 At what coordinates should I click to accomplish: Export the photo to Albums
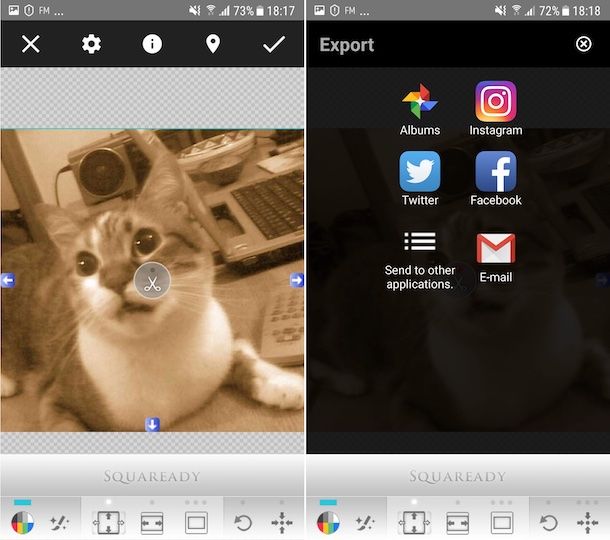click(x=420, y=109)
